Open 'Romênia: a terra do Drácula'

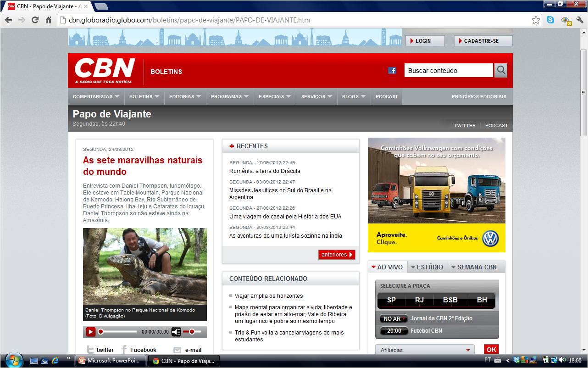click(x=265, y=171)
